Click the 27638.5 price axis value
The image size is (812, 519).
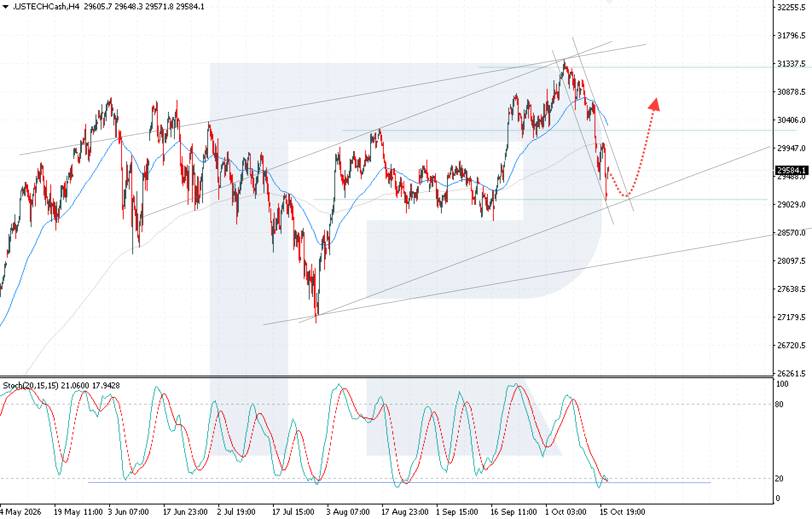[792, 289]
